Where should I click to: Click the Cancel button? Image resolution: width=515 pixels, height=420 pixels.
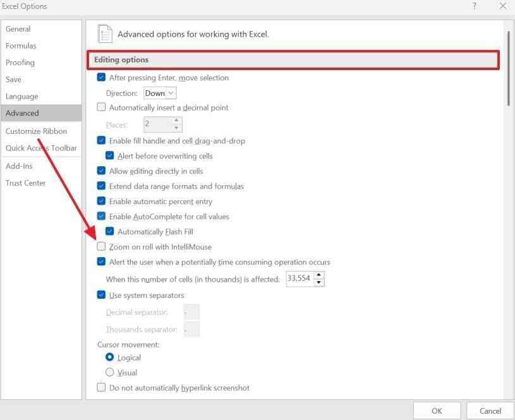coord(490,411)
